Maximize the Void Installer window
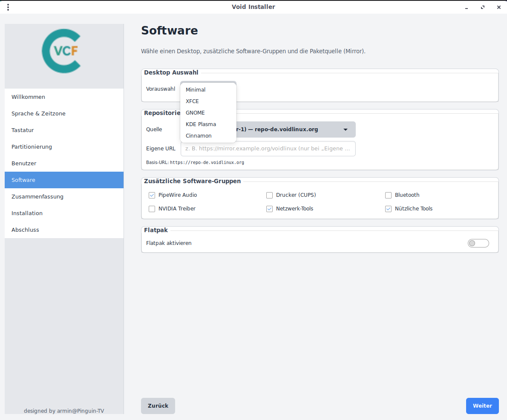 click(x=483, y=7)
